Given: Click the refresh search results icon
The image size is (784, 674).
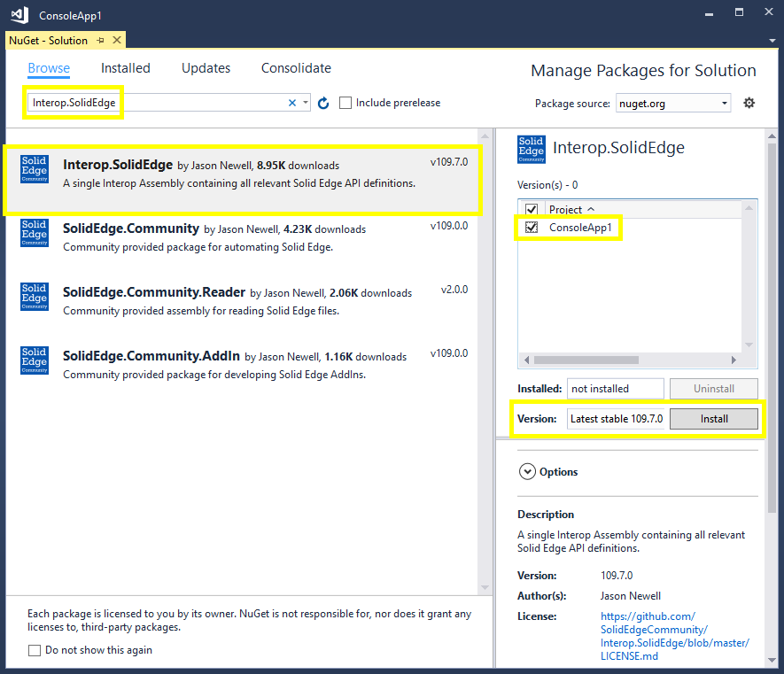Looking at the screenshot, I should (323, 104).
